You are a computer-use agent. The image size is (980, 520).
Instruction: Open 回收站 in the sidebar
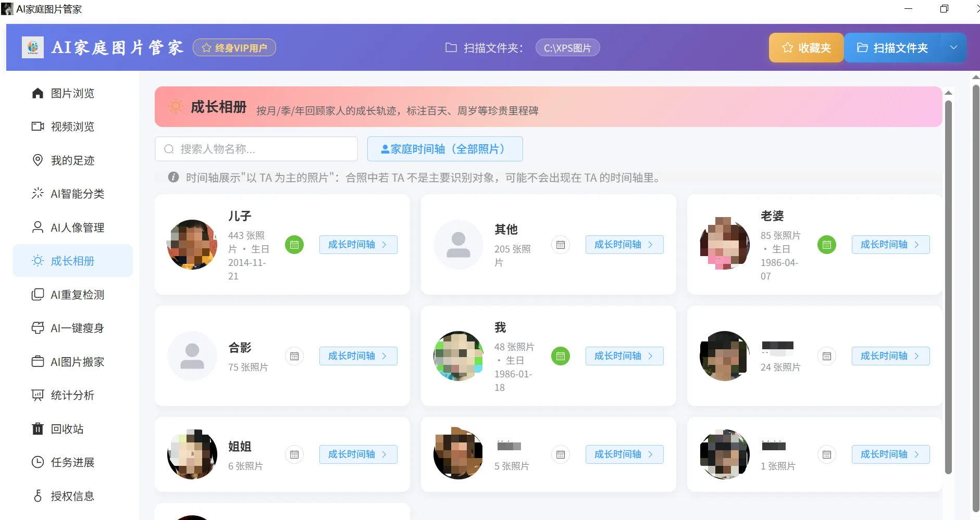click(72, 429)
